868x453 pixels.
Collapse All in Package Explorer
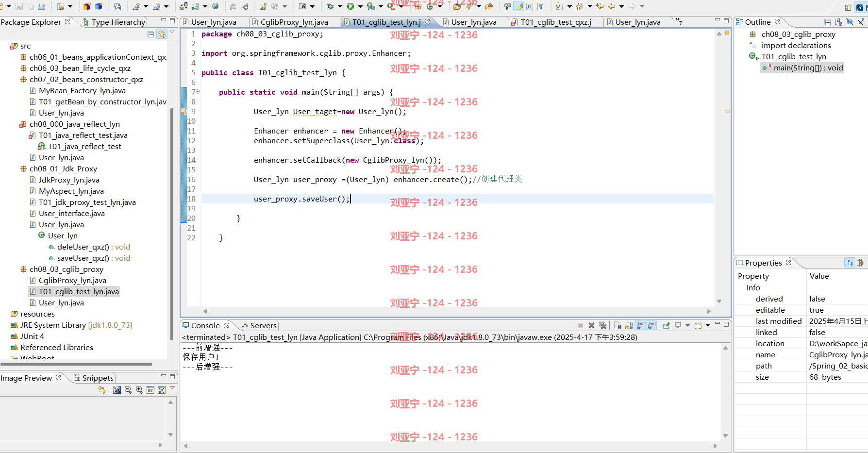point(151,34)
